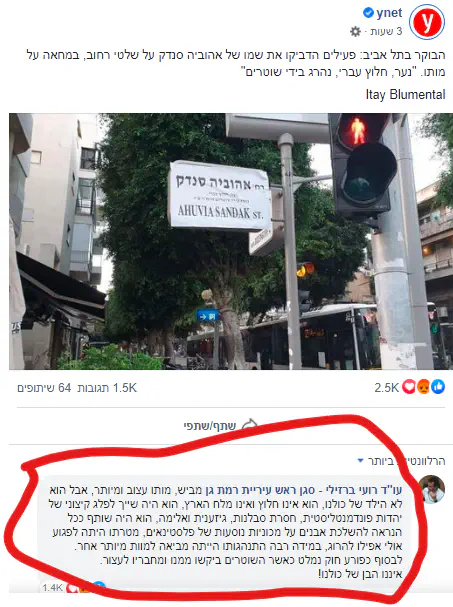The height and width of the screenshot is (607, 453).
Task: Click the שתף/שתפי share button
Action: (x=220, y=425)
